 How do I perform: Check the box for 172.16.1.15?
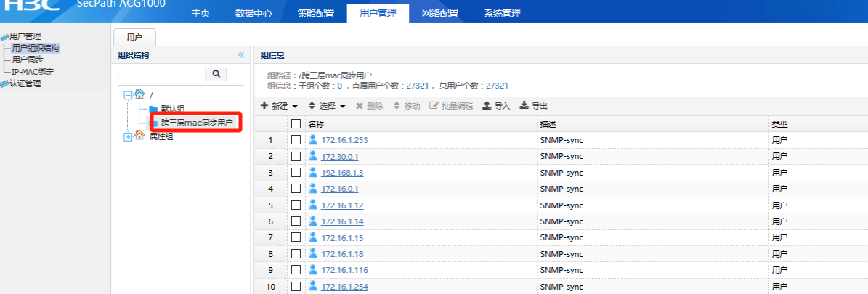pos(296,237)
